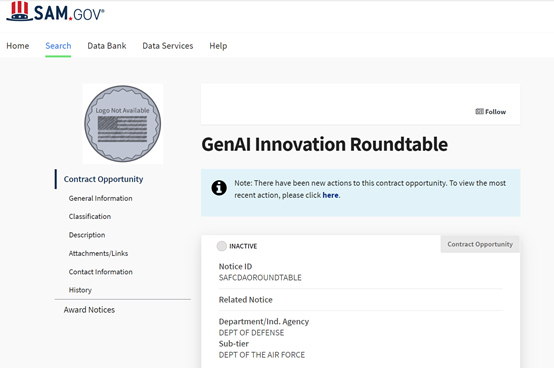Click the information icon in the note banner
The height and width of the screenshot is (368, 554).
click(219, 188)
